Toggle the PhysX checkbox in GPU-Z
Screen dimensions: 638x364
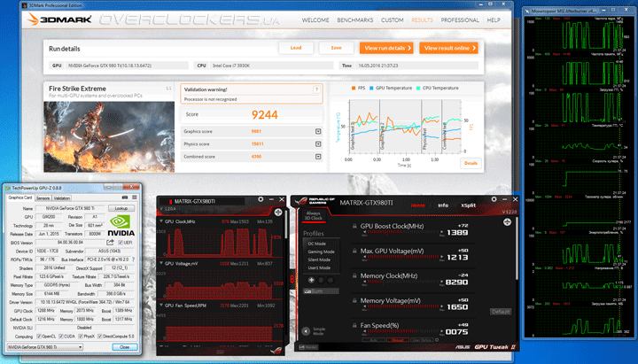[81, 337]
